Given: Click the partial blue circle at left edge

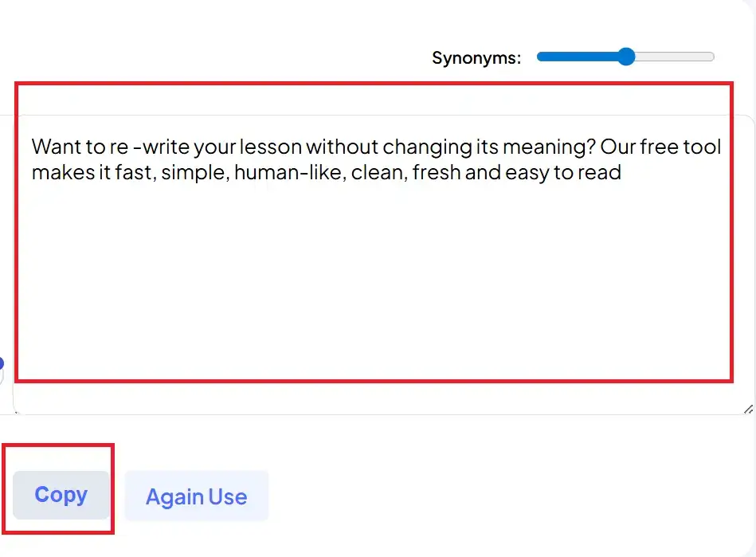Looking at the screenshot, I should point(2,364).
